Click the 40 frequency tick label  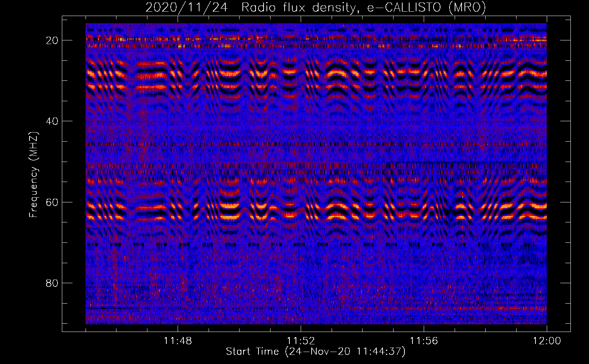pyautogui.click(x=52, y=121)
